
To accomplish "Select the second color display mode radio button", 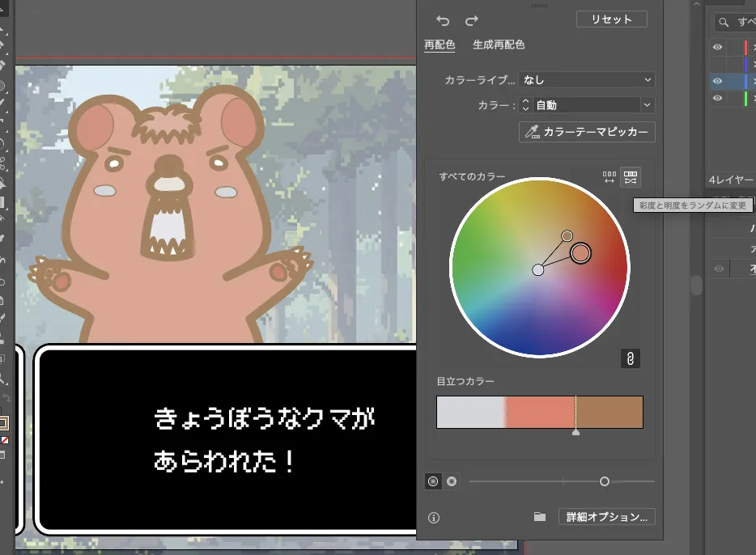I will click(451, 481).
